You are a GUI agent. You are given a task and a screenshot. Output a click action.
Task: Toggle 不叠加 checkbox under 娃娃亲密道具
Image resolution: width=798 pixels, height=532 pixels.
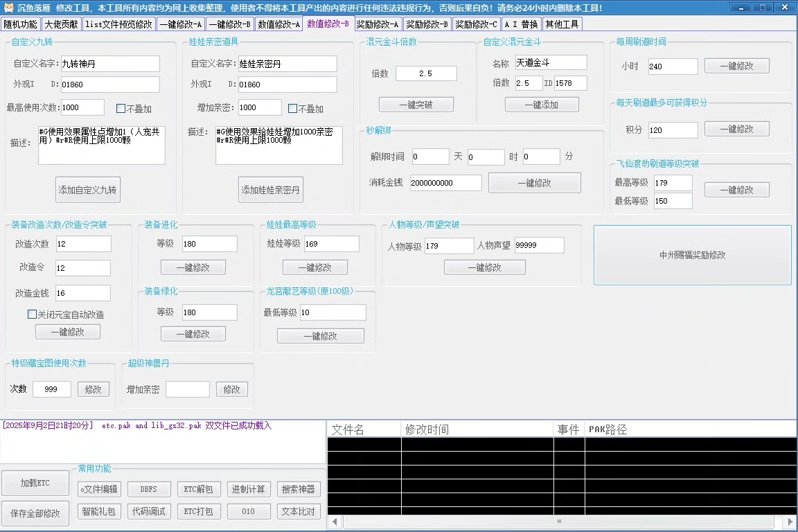click(x=292, y=109)
